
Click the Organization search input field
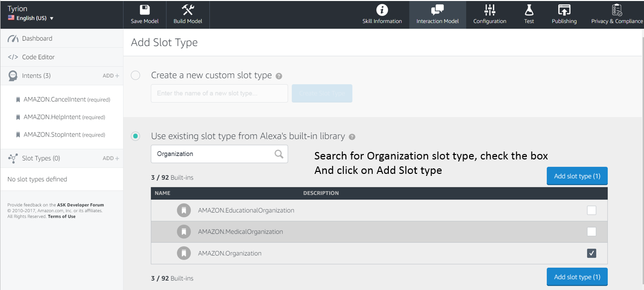pyautogui.click(x=219, y=154)
